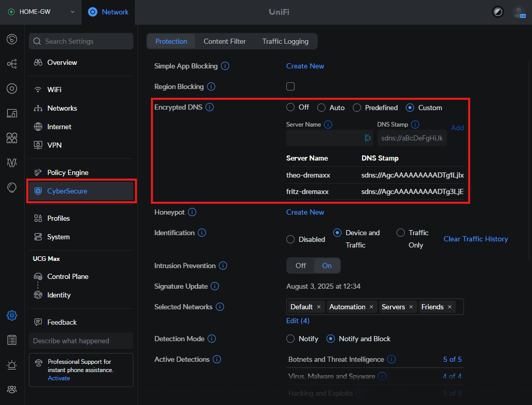The height and width of the screenshot is (405, 532).
Task: Open the Client Devices icon in left rail
Action: 12,113
